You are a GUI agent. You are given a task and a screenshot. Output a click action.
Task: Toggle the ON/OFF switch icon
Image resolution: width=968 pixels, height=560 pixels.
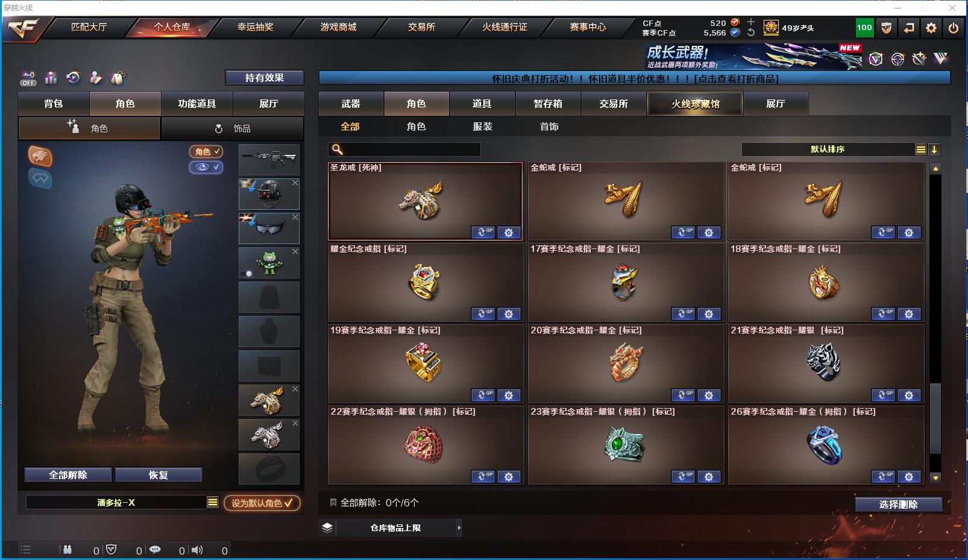coord(28,78)
